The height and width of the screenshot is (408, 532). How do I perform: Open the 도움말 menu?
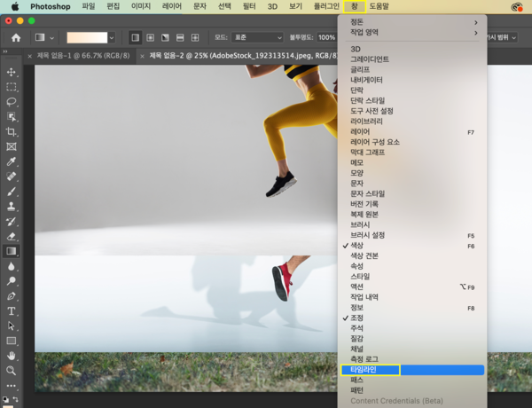point(379,6)
